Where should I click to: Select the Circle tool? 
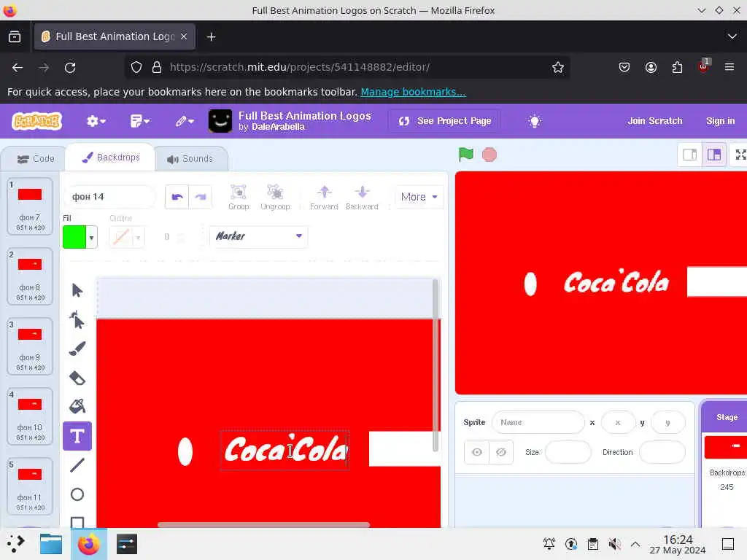coord(77,494)
